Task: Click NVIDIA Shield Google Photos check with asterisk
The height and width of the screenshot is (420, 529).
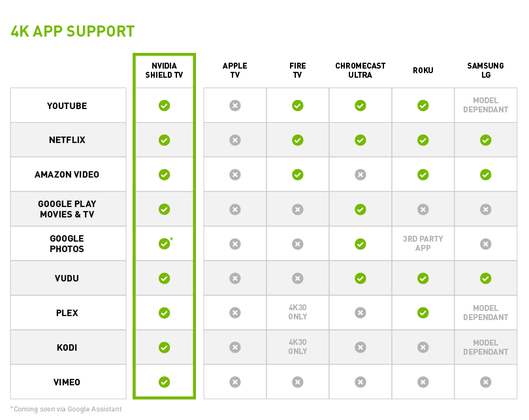Action: coord(165,244)
